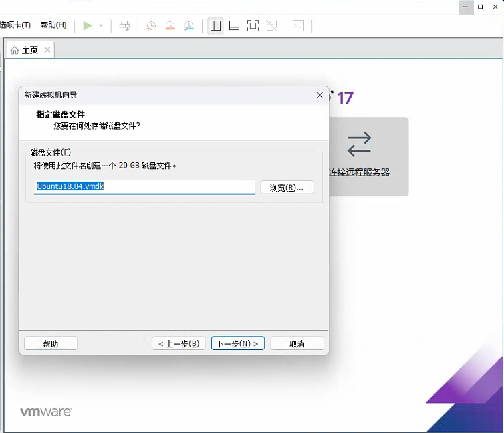
Task: Click the take snapshot clock icon
Action: (151, 25)
